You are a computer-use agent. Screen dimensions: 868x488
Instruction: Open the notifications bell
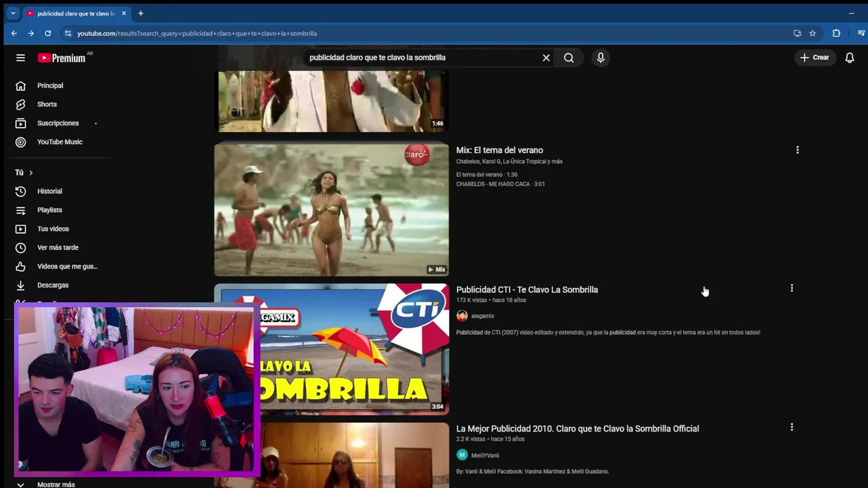(x=850, y=58)
